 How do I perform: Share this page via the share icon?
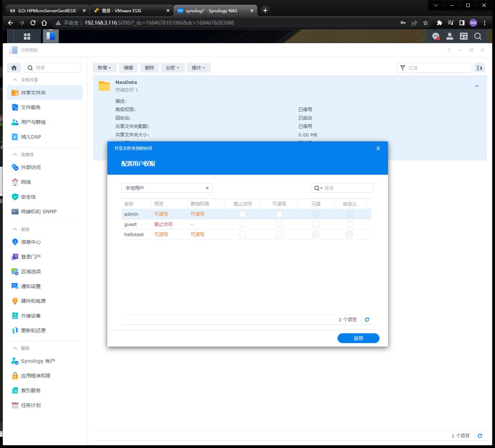click(414, 23)
